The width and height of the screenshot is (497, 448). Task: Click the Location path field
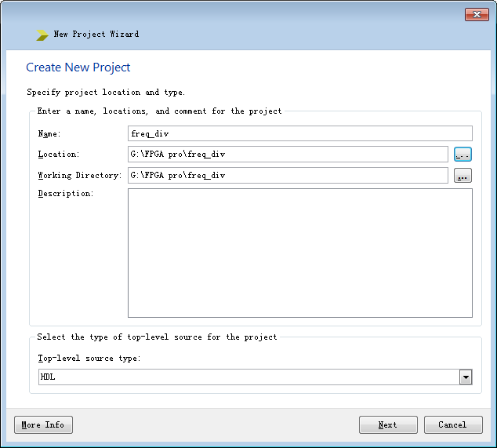point(288,155)
